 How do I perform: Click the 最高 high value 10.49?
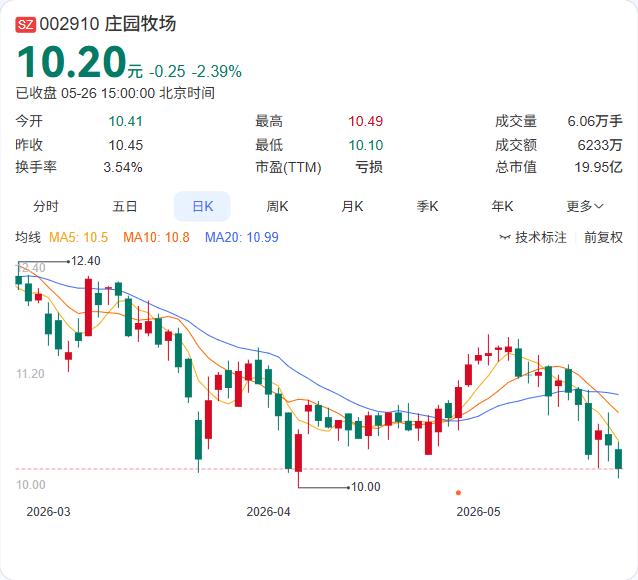(x=365, y=121)
